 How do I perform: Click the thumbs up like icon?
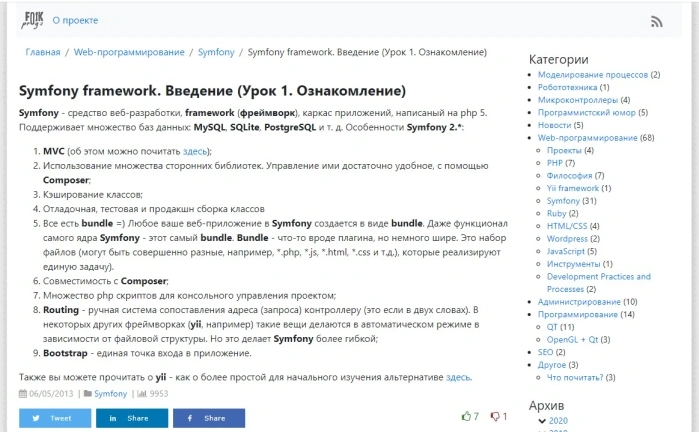(466, 416)
